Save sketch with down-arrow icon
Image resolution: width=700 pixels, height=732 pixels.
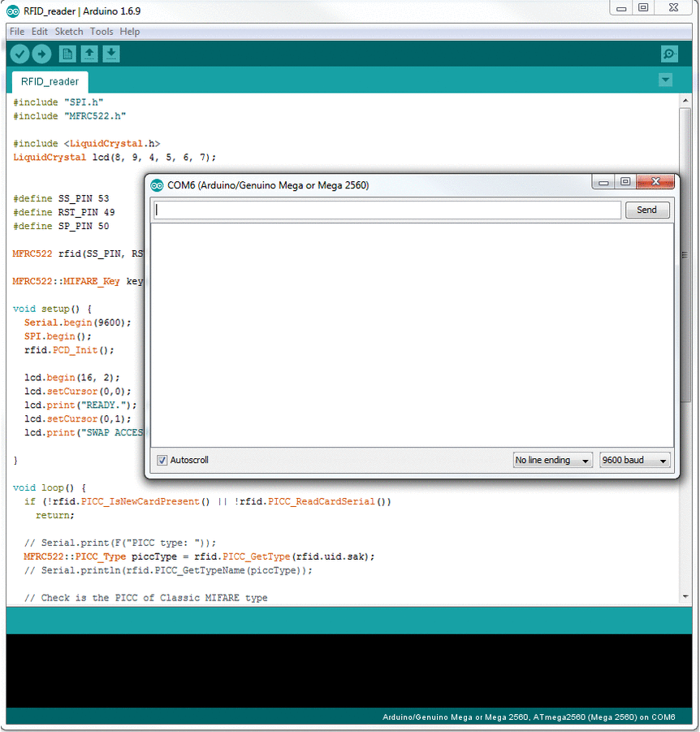click(111, 54)
